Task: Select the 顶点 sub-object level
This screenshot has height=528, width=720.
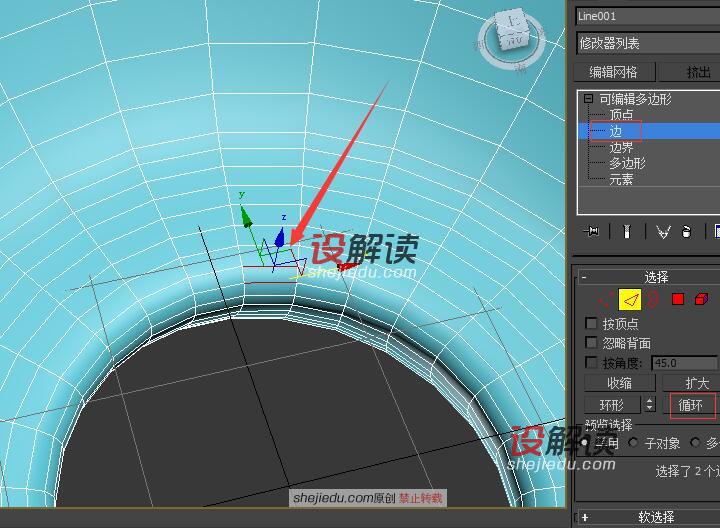Action: pyautogui.click(x=621, y=114)
